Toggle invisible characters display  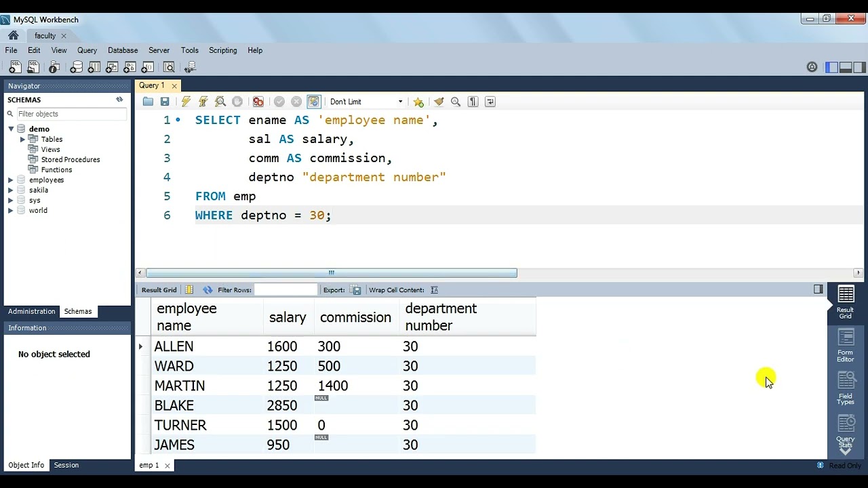(473, 102)
